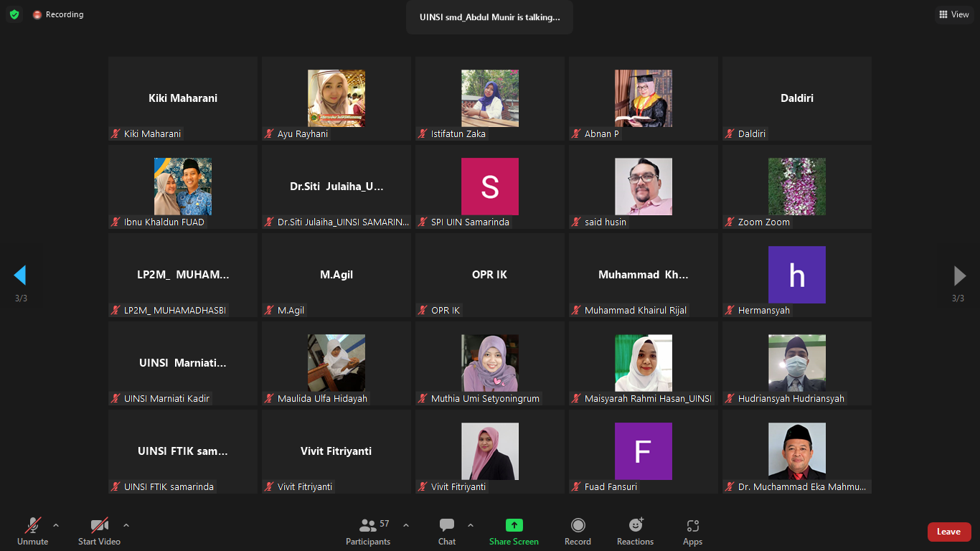Select Muhammad Khairul Rijal's tile

tap(644, 275)
